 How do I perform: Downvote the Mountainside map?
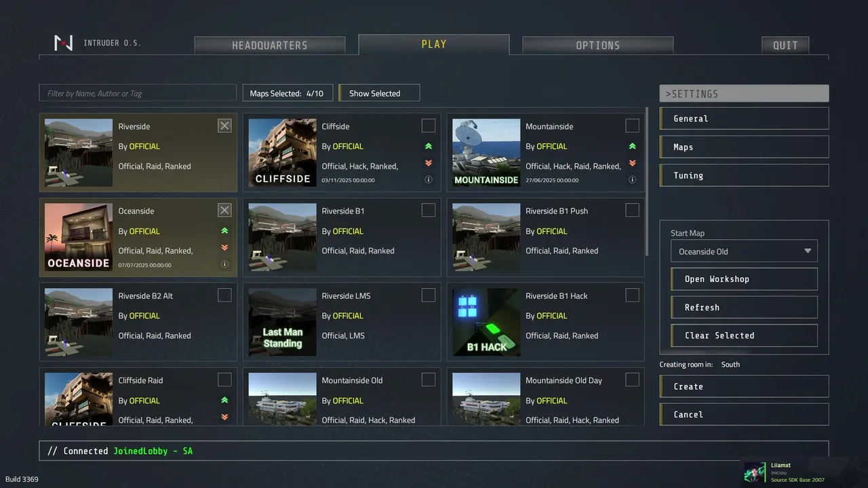tap(632, 163)
